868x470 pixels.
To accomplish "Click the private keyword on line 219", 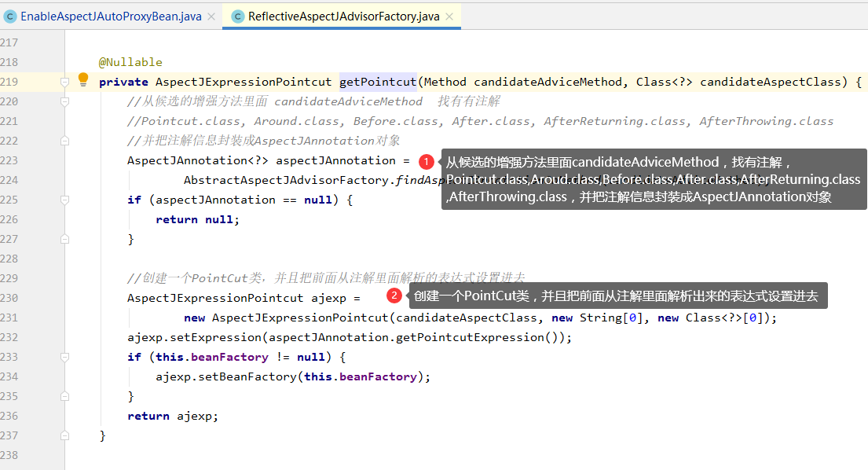I will tap(123, 82).
